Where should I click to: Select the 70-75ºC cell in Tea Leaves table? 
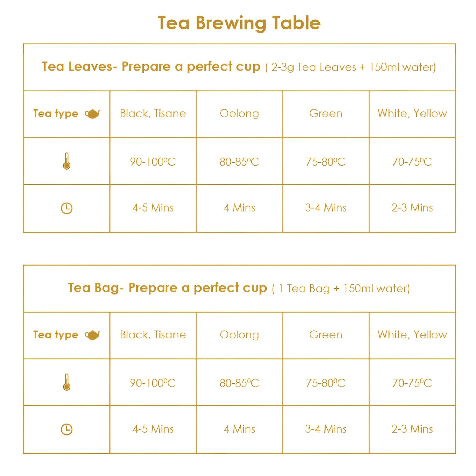point(412,162)
